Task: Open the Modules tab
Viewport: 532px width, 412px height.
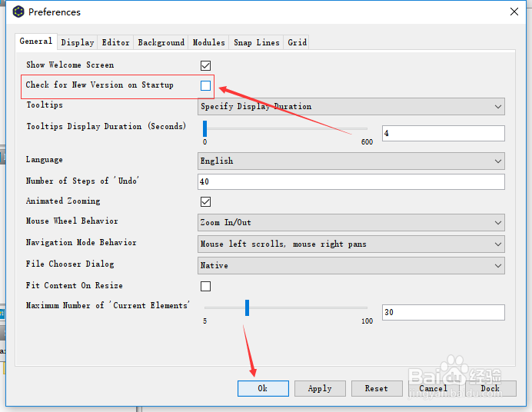Action: pyautogui.click(x=208, y=43)
